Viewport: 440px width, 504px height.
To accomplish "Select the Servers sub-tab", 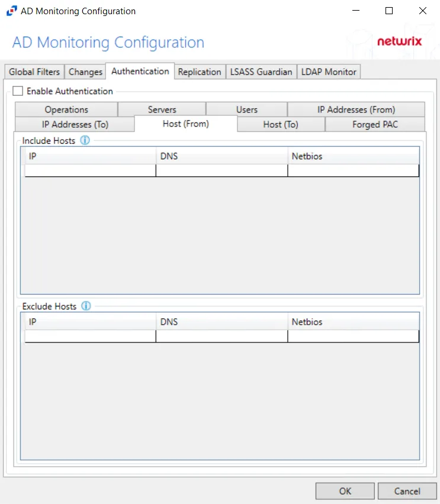I will (x=162, y=109).
